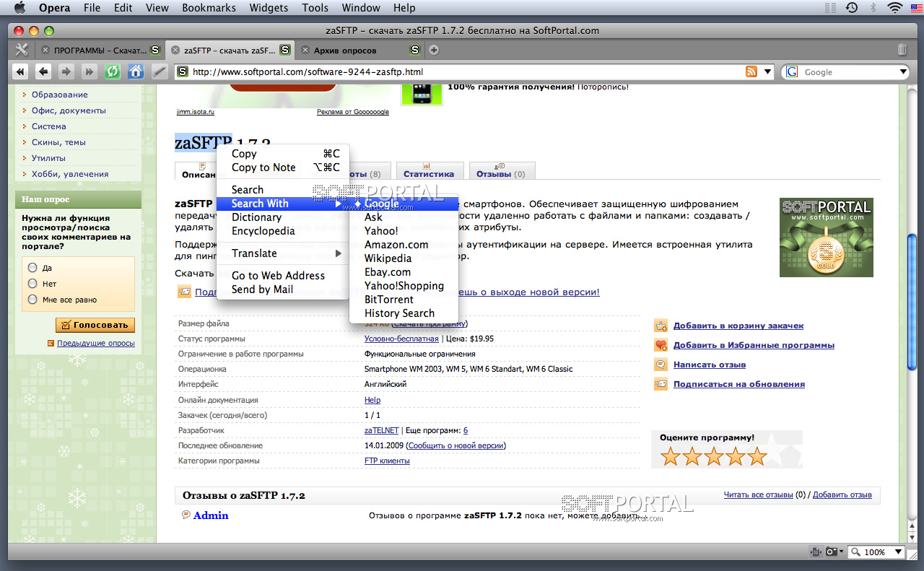
Task: Pick BitTorrent in the search submenu
Action: (x=404, y=300)
